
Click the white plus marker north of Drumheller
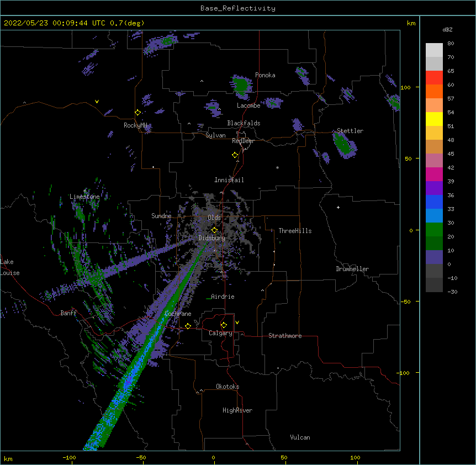[338, 207]
